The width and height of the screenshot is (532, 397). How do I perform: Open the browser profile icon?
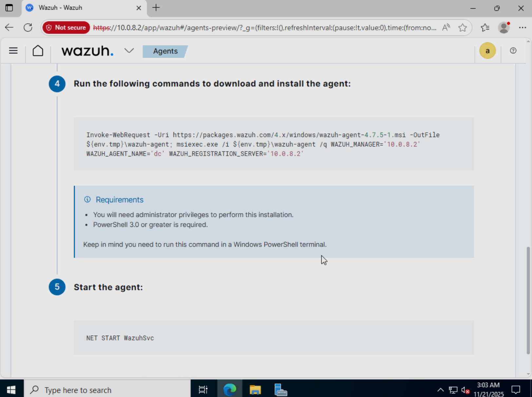click(x=504, y=28)
